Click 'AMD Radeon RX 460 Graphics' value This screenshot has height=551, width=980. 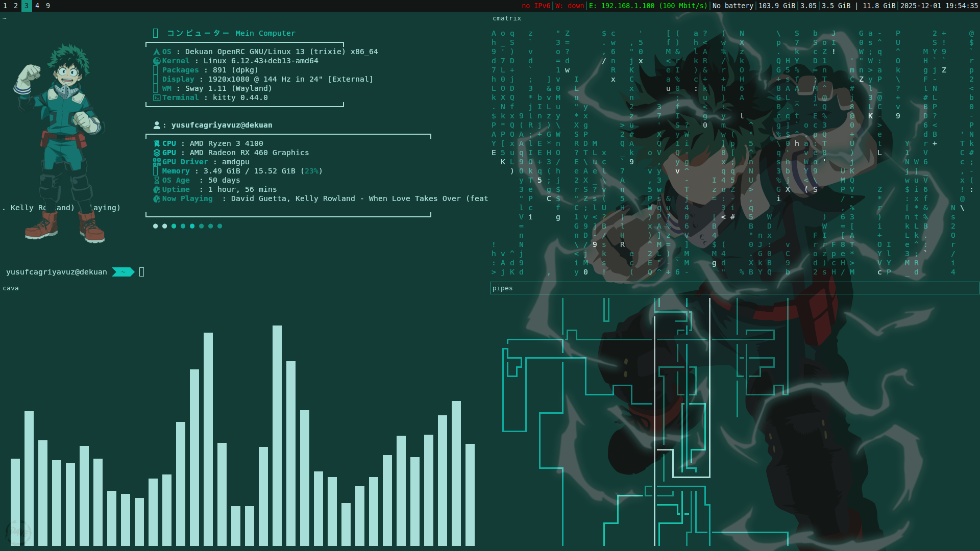pyautogui.click(x=249, y=153)
